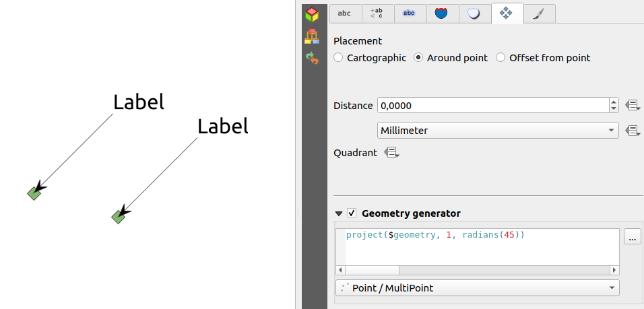Switch to the Buffer tab
Screen dimensions: 644x309
[x=409, y=13]
